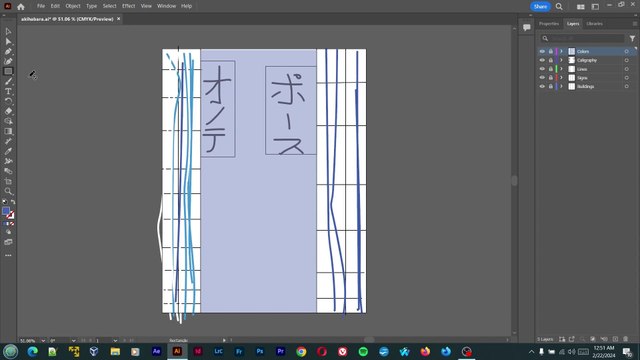This screenshot has height=360, width=640.
Task: Select the Rectangle tool
Action: click(x=8, y=71)
